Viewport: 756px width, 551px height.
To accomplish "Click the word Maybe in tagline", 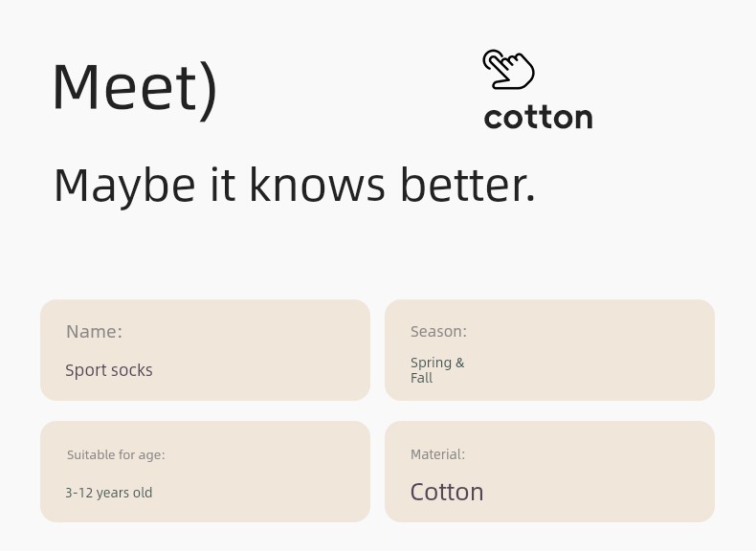I will coord(124,187).
